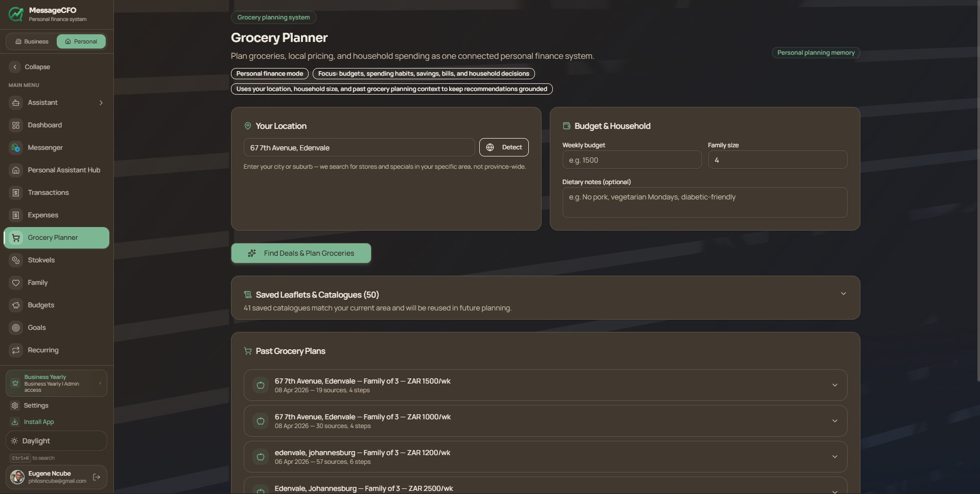Open the Budgets section
This screenshot has width=980, height=494.
41,305
